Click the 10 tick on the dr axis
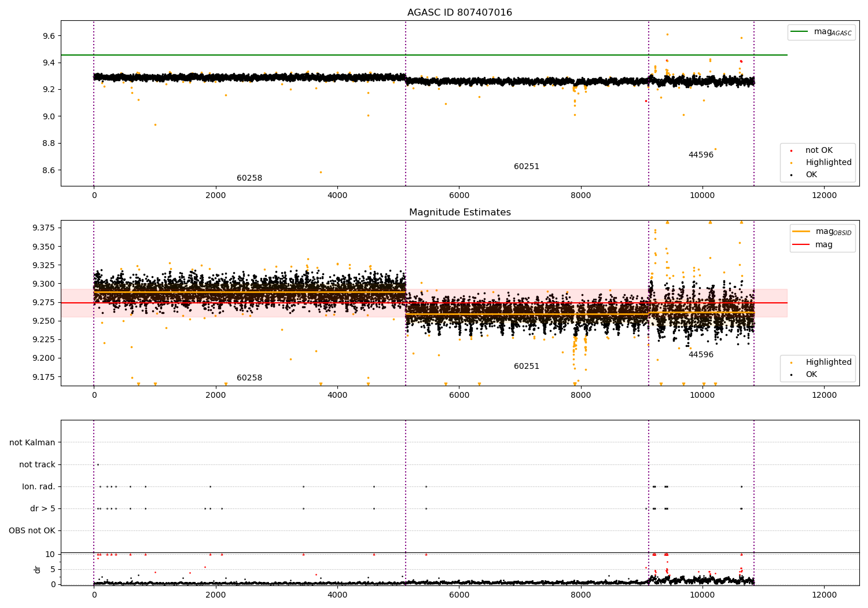The image size is (868, 608). tap(50, 555)
